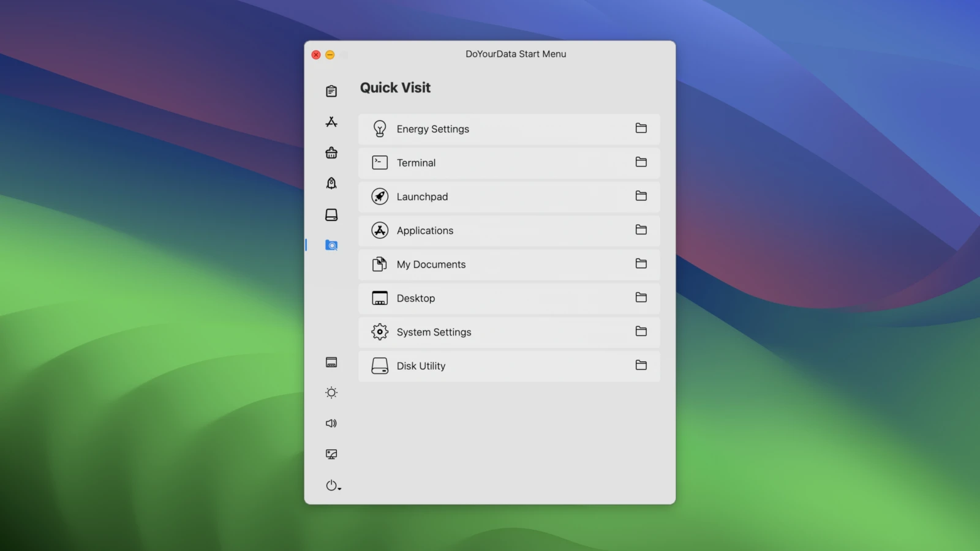Select the disk drive icon in the sidebar
Viewport: 980px width, 551px height.
coord(331,215)
